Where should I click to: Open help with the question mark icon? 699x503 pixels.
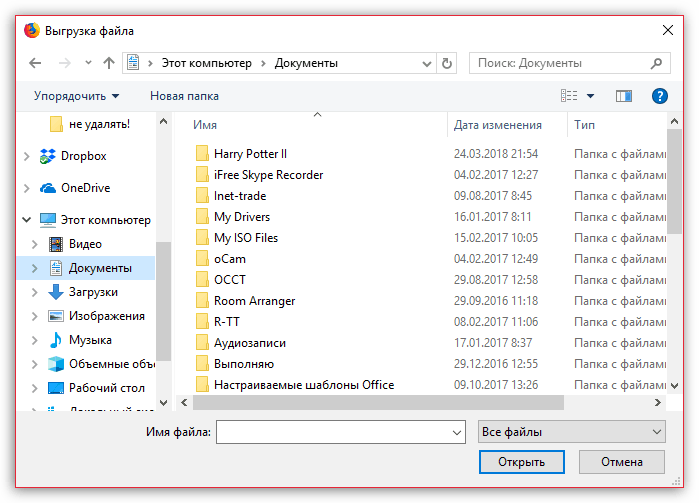click(x=659, y=96)
